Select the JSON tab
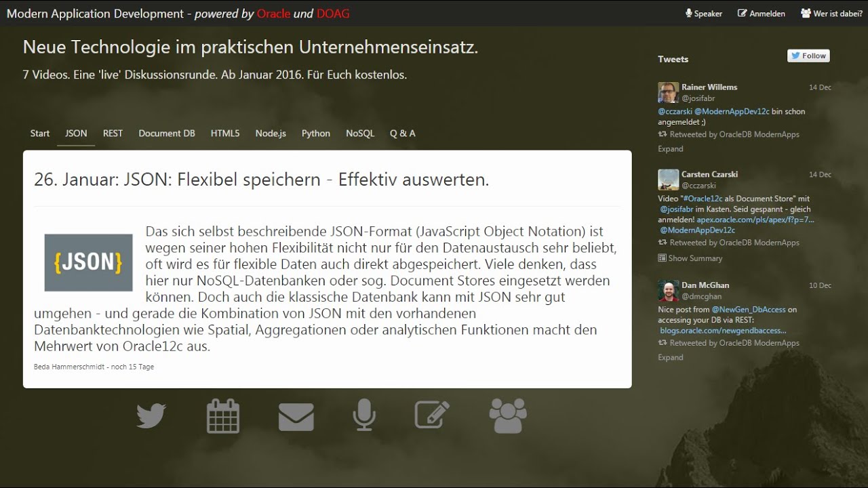 pyautogui.click(x=76, y=134)
